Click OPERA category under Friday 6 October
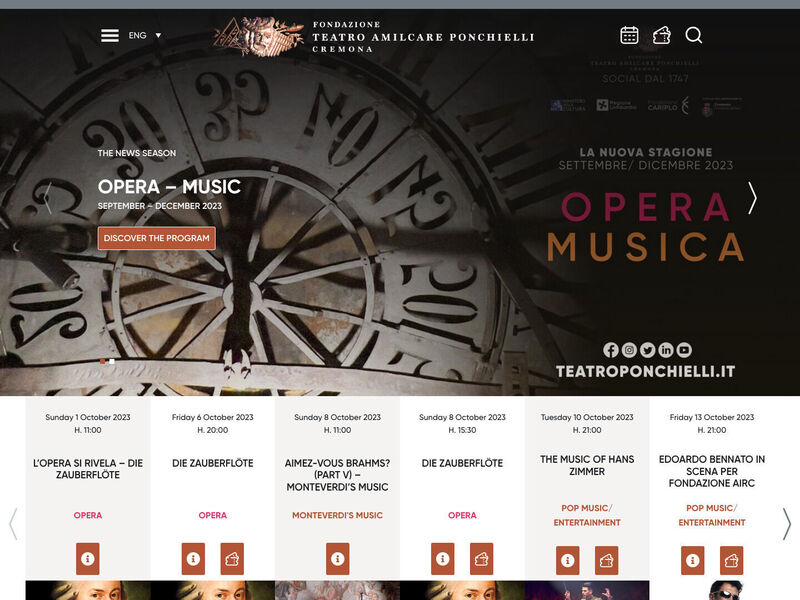The width and height of the screenshot is (800, 600). coord(213,515)
